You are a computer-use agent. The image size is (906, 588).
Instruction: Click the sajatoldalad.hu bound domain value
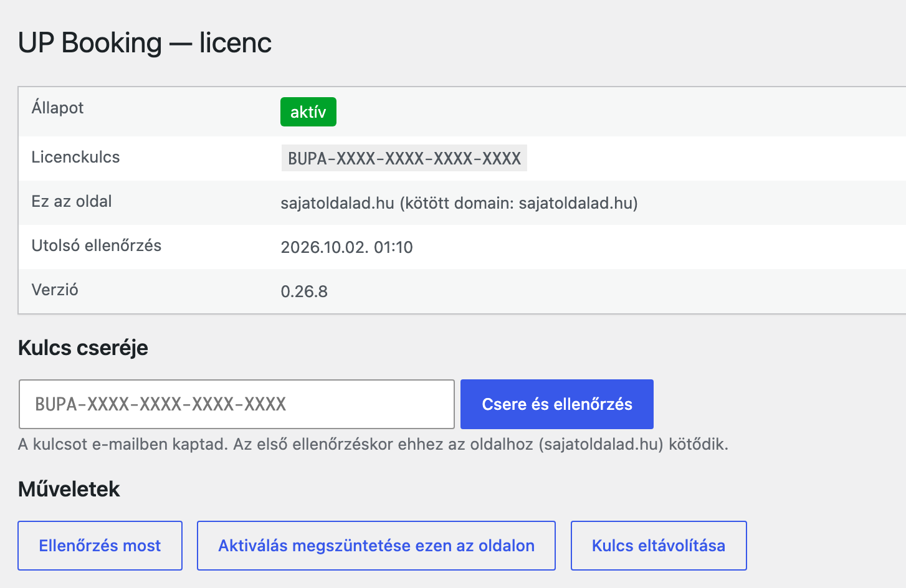[x=459, y=203]
